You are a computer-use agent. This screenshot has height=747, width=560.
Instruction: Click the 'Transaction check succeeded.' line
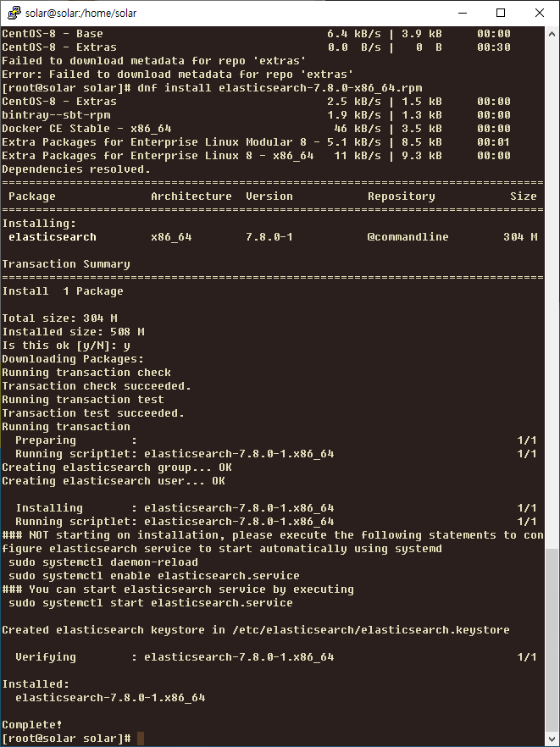click(x=97, y=386)
